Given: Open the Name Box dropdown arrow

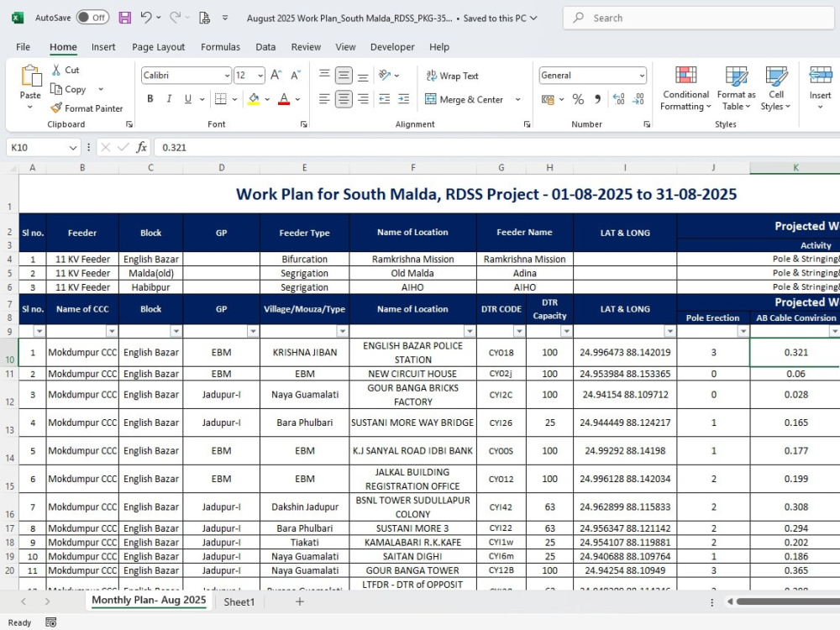Looking at the screenshot, I should (x=73, y=147).
